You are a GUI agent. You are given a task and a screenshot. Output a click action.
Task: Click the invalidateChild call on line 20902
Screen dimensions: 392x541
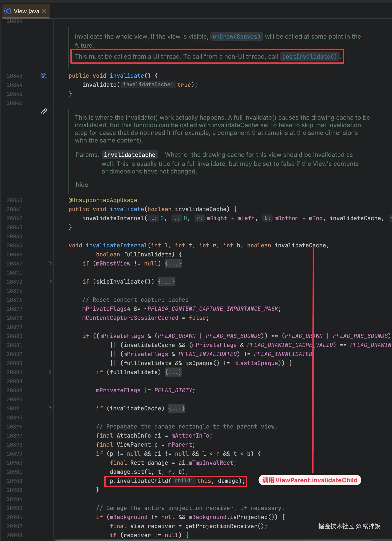coord(142,481)
